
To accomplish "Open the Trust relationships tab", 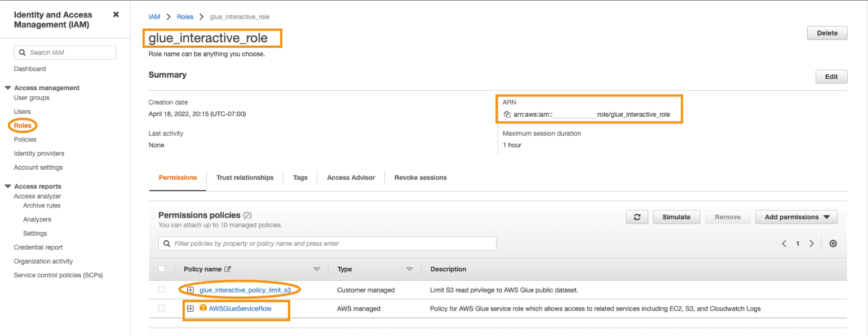I will click(x=245, y=178).
